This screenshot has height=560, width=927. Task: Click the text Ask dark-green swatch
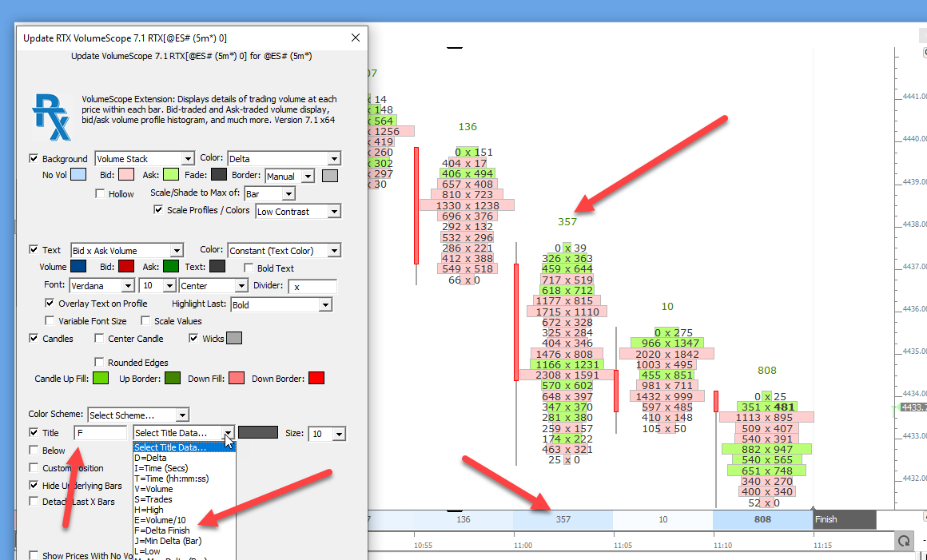171,266
